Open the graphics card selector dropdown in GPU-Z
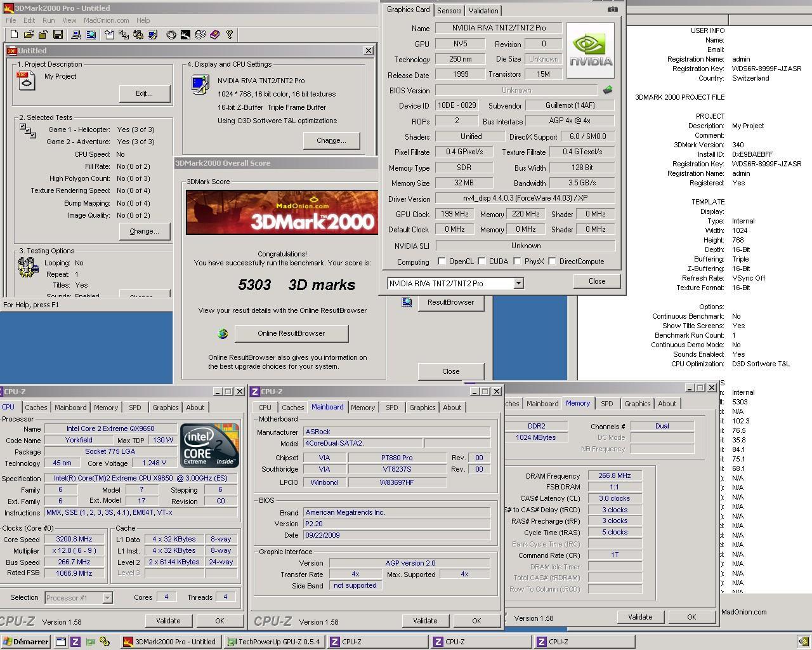The width and height of the screenshot is (812, 650). 518,283
